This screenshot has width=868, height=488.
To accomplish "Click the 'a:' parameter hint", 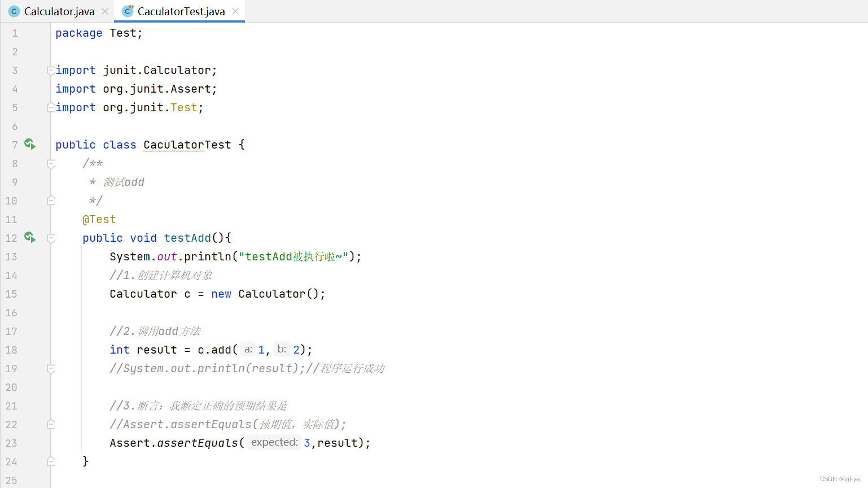I will (x=248, y=350).
